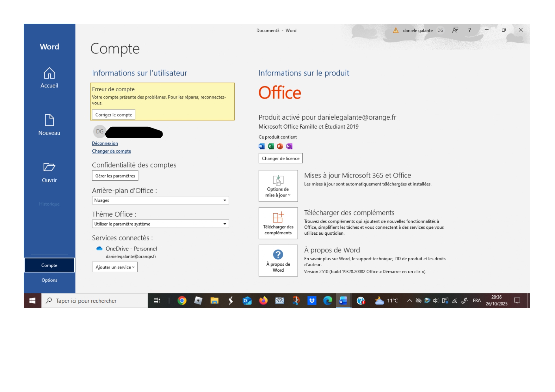Click the account warning triangle icon
The height and width of the screenshot is (392, 555).
click(396, 30)
